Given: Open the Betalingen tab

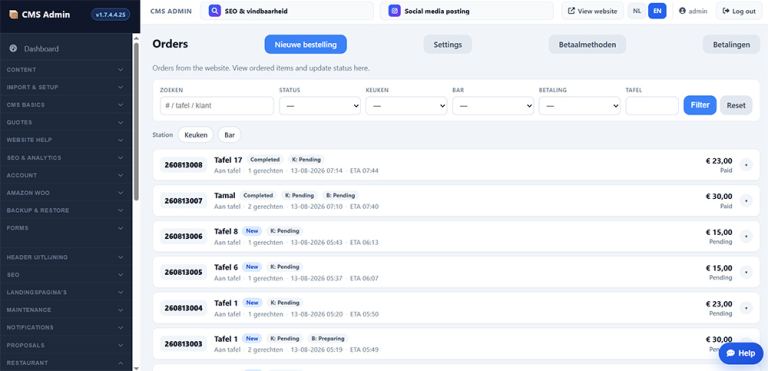Looking at the screenshot, I should [731, 45].
